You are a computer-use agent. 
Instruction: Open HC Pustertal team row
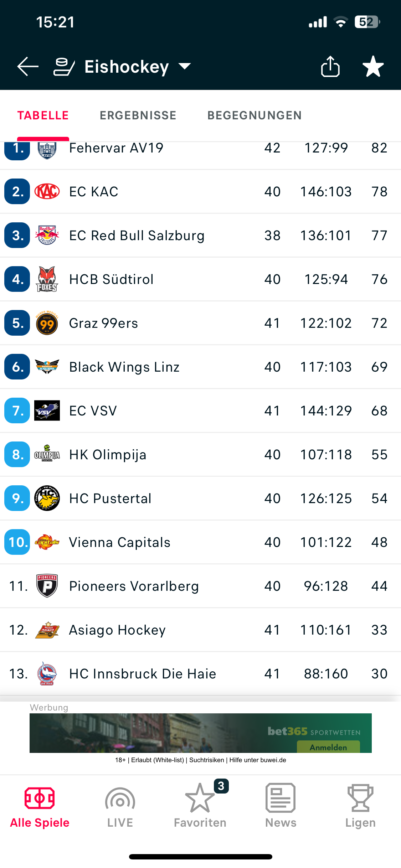[200, 498]
